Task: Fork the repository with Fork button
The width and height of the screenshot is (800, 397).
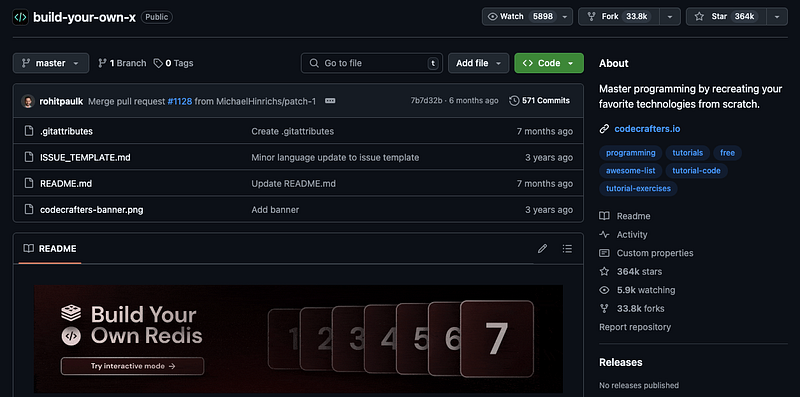Action: [x=618, y=16]
